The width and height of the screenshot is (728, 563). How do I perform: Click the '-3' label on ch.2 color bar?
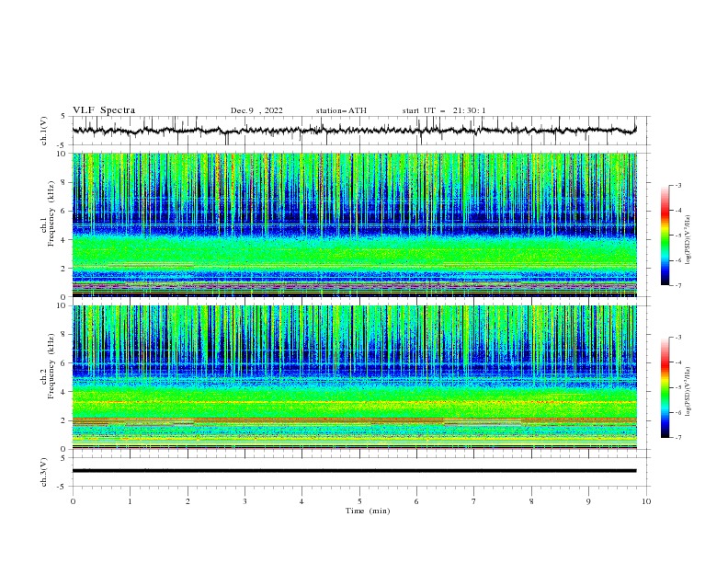[x=677, y=338]
